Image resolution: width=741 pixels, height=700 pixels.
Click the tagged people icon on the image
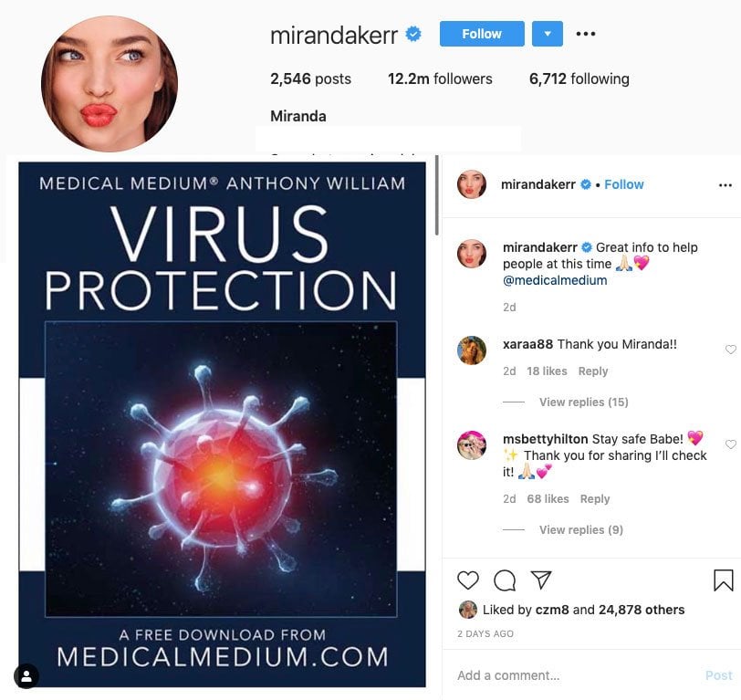26,676
